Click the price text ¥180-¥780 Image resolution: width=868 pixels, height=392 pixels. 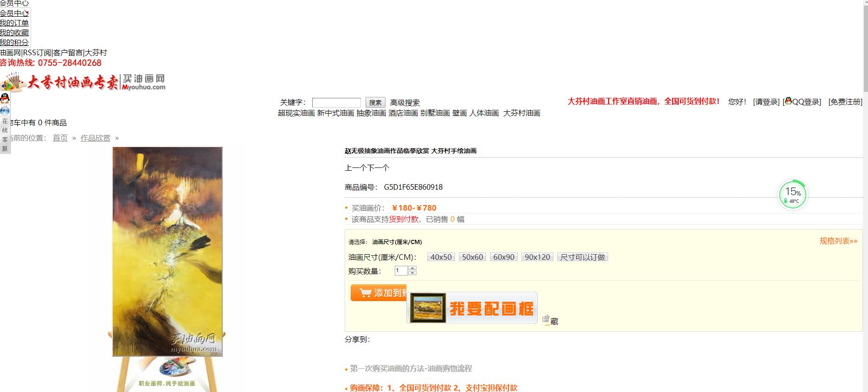414,208
